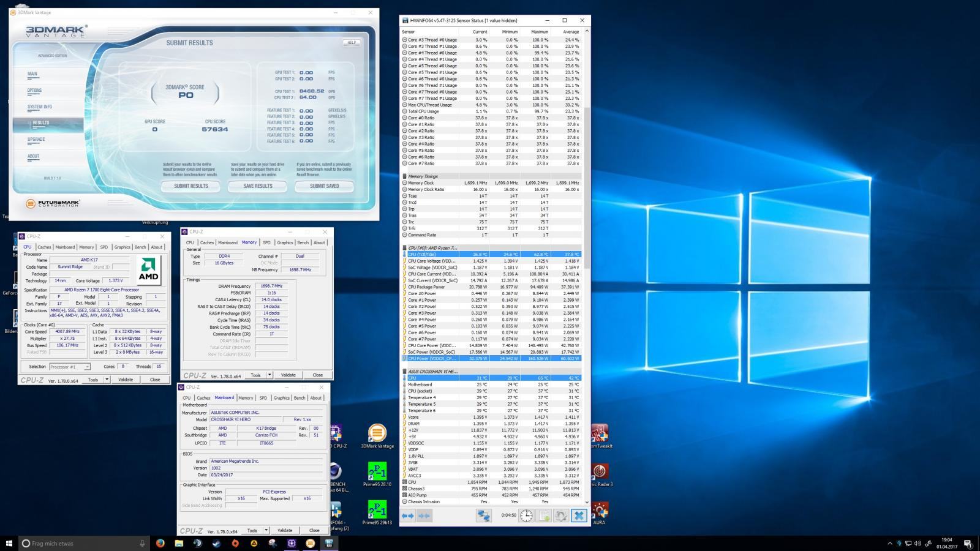This screenshot has height=551, width=980.
Task: Switch to 3DMark Vantage taskbar icon
Action: click(x=310, y=543)
